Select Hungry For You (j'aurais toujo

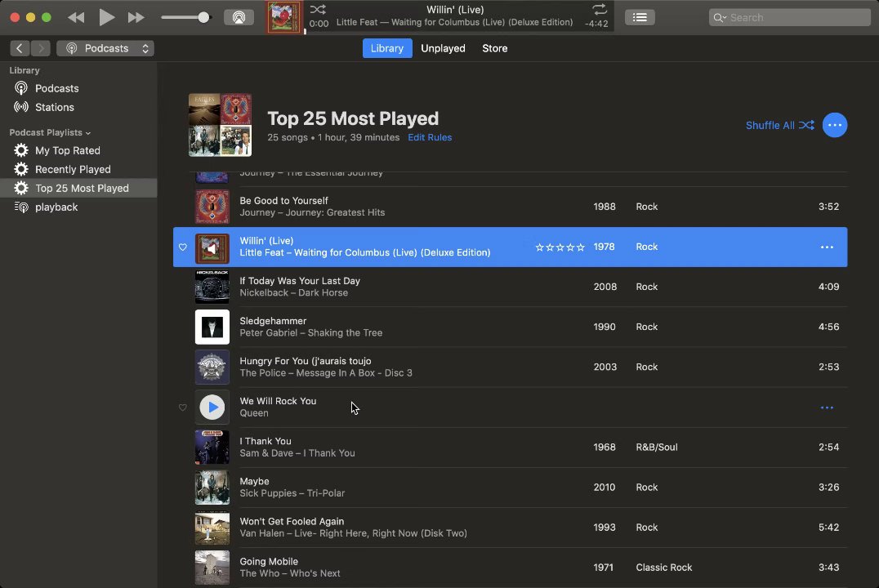[x=510, y=367]
